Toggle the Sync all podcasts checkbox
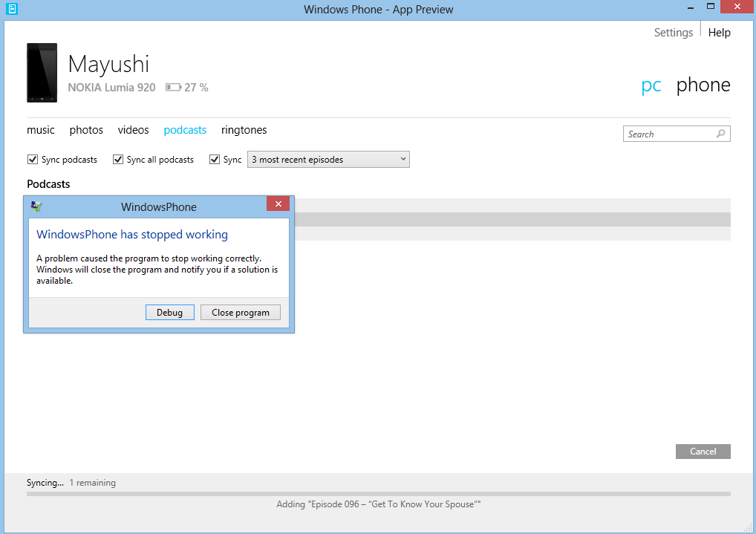Image resolution: width=756 pixels, height=534 pixels. (x=117, y=159)
